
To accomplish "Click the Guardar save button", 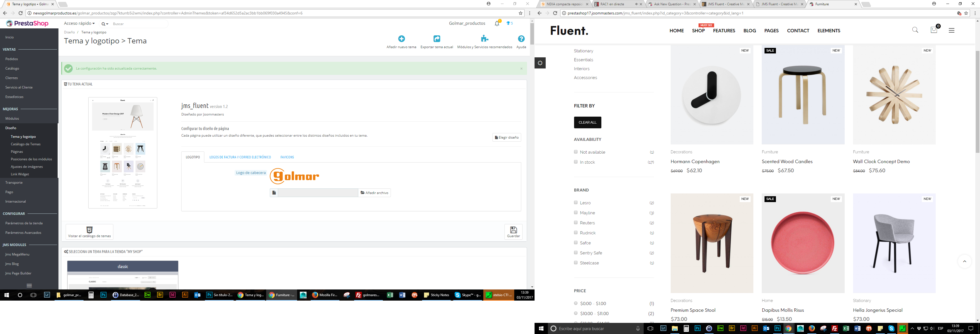I will [513, 232].
